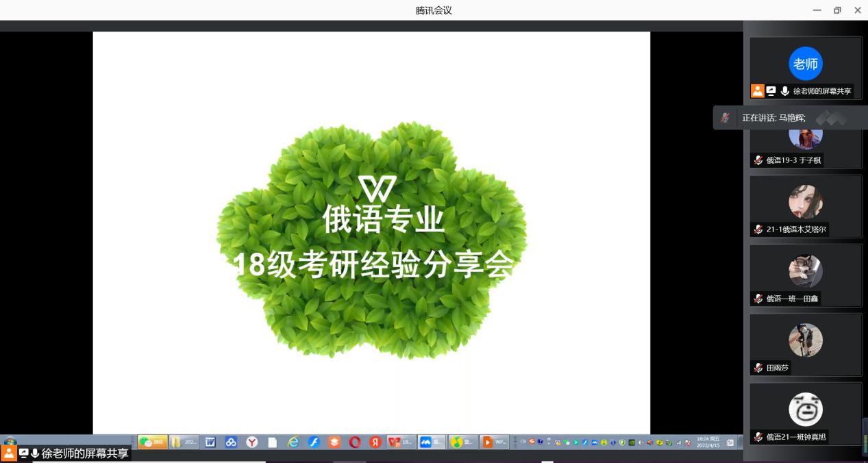Click the orange host icon on teacher tile
This screenshot has height=463, width=868.
click(x=757, y=91)
